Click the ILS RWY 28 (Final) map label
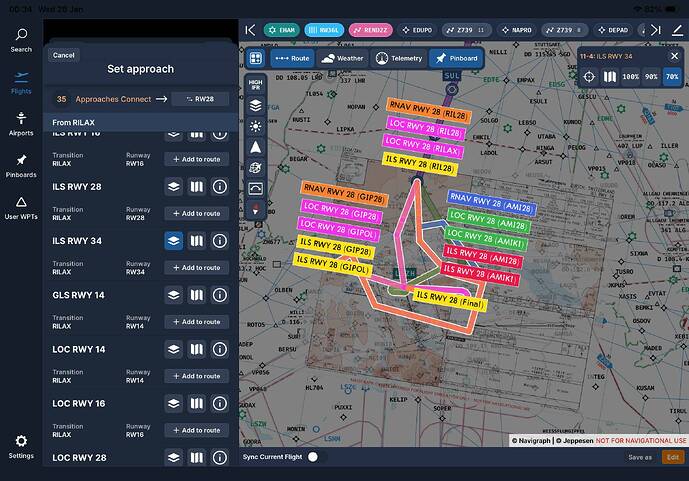Image resolution: width=689 pixels, height=481 pixels. point(450,300)
